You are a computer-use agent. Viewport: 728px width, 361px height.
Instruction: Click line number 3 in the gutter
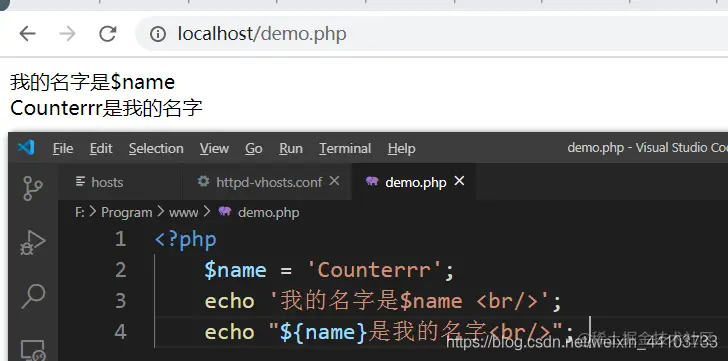pos(121,301)
